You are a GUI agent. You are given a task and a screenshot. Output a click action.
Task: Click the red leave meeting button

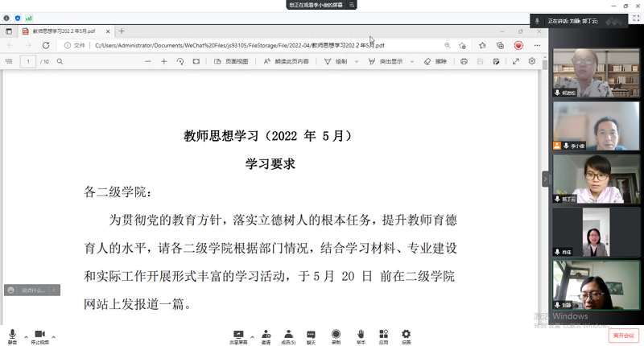point(622,335)
